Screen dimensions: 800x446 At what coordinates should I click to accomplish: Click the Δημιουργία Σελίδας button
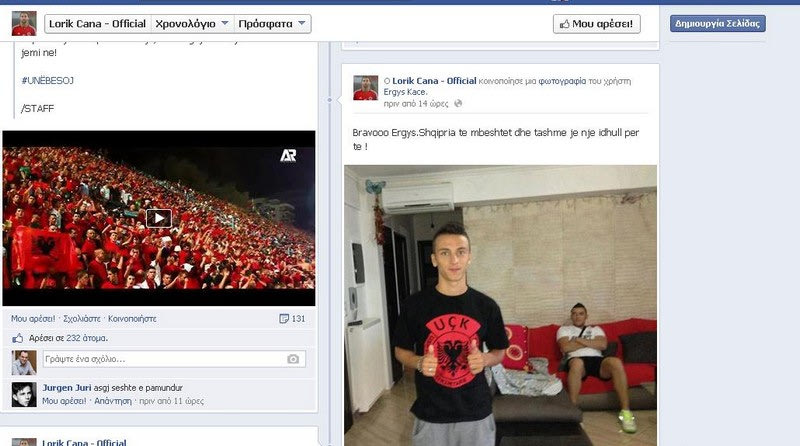tap(717, 23)
